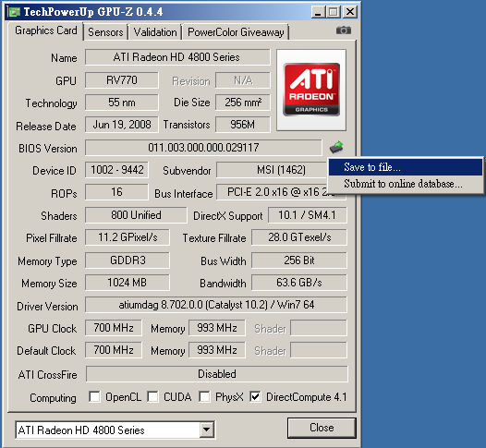
Task: Click Default Clock row Memory 993 MHz
Action: coord(216,350)
